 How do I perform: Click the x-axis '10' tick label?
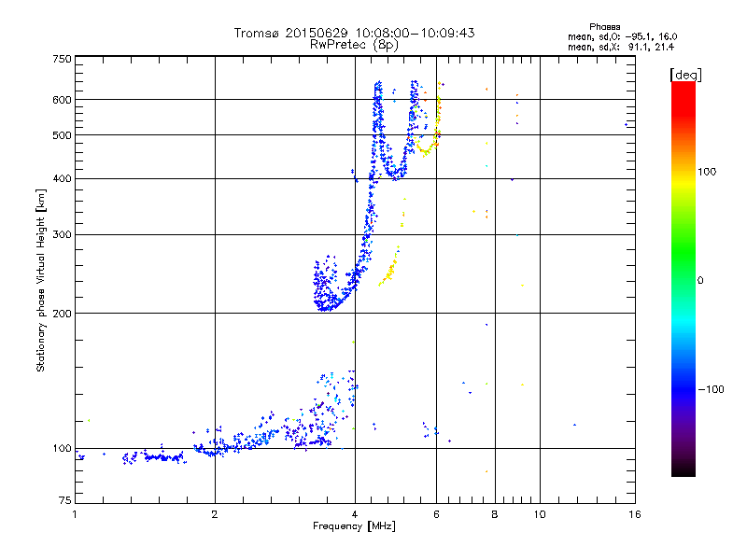pyautogui.click(x=540, y=514)
